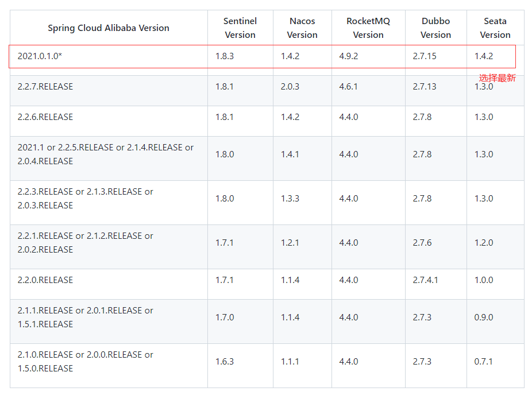Select the 2.2.7.RELEASE version cell
This screenshot has height=399, width=532.
click(45, 87)
